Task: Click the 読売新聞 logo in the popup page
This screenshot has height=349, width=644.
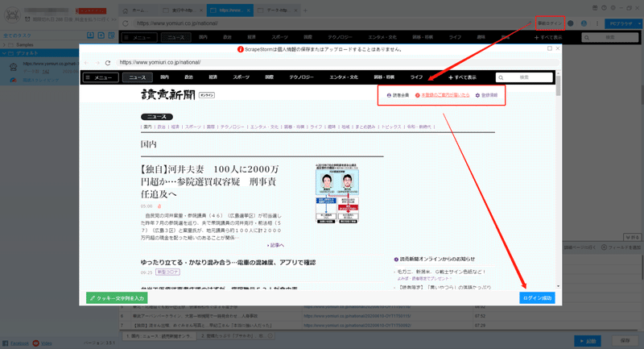Action: pos(168,94)
